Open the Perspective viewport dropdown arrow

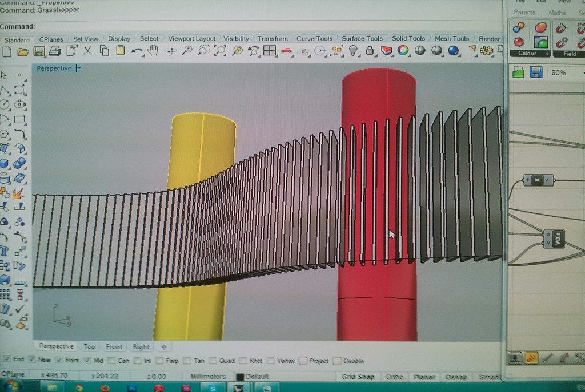[x=79, y=68]
